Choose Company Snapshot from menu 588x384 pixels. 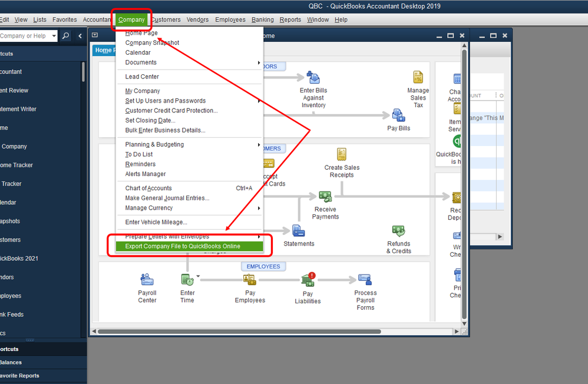(x=189, y=43)
